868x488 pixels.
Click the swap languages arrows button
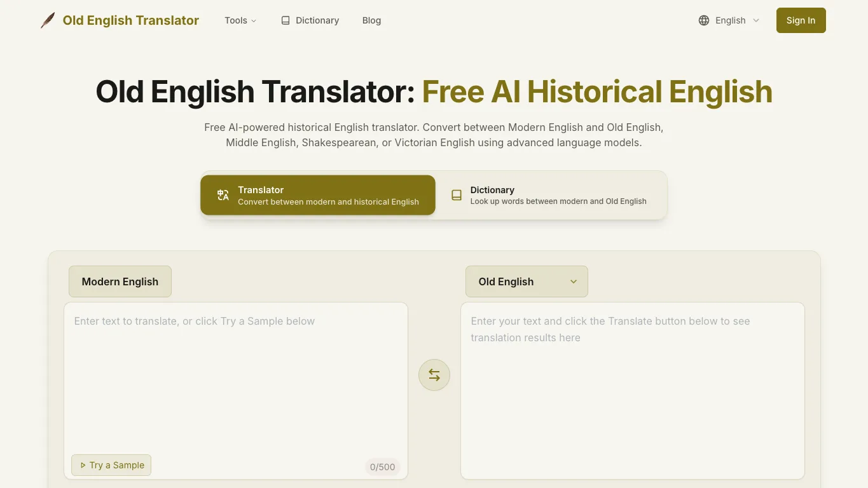coord(434,375)
